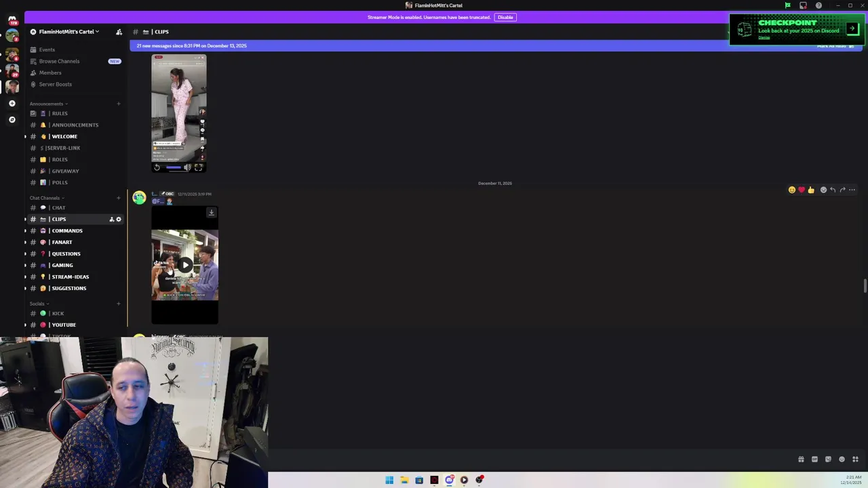Click the Add a Server plus icon

pyautogui.click(x=12, y=103)
